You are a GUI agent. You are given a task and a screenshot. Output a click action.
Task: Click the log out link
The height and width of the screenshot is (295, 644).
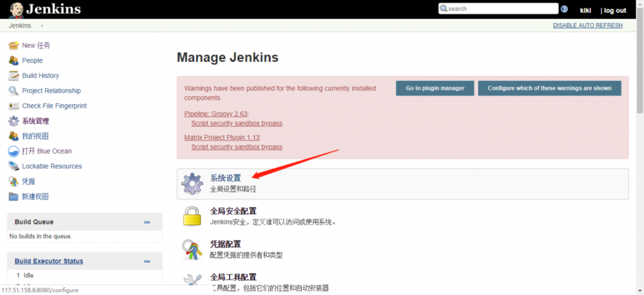pyautogui.click(x=615, y=11)
